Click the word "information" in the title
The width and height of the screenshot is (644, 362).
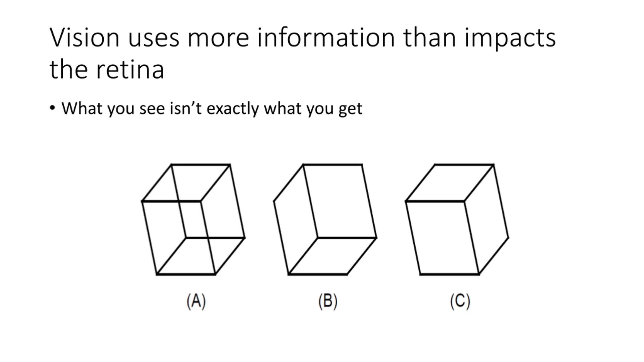tap(326, 38)
